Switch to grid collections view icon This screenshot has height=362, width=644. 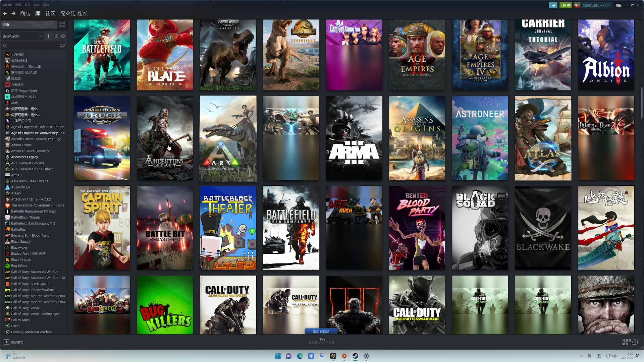62,24
